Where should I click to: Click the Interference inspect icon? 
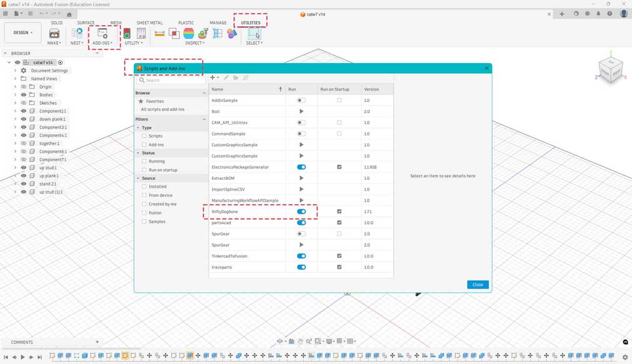(x=174, y=34)
